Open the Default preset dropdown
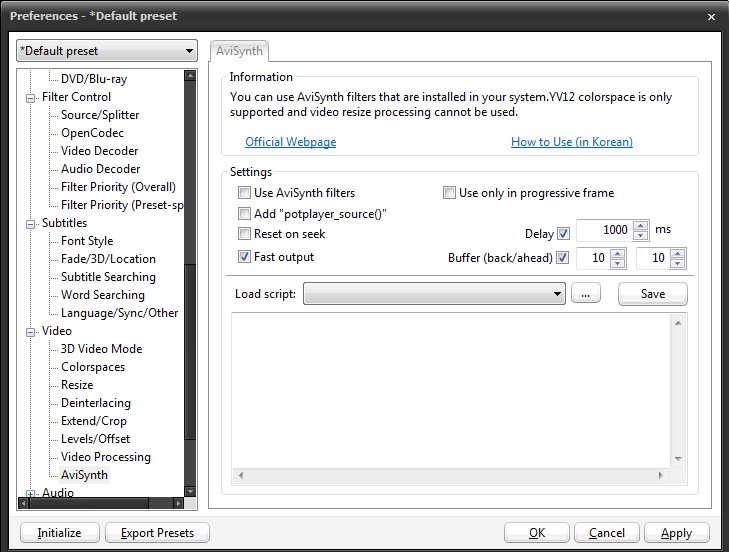Viewport: 729px width, 552px height. coord(107,51)
